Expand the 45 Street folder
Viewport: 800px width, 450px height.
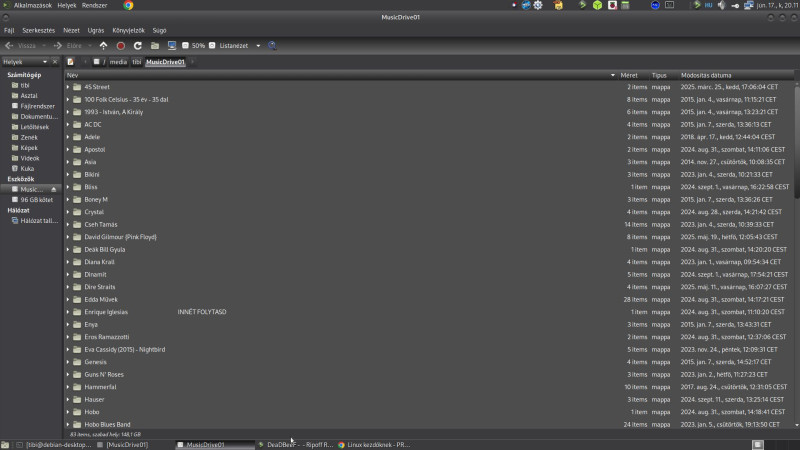click(x=68, y=87)
